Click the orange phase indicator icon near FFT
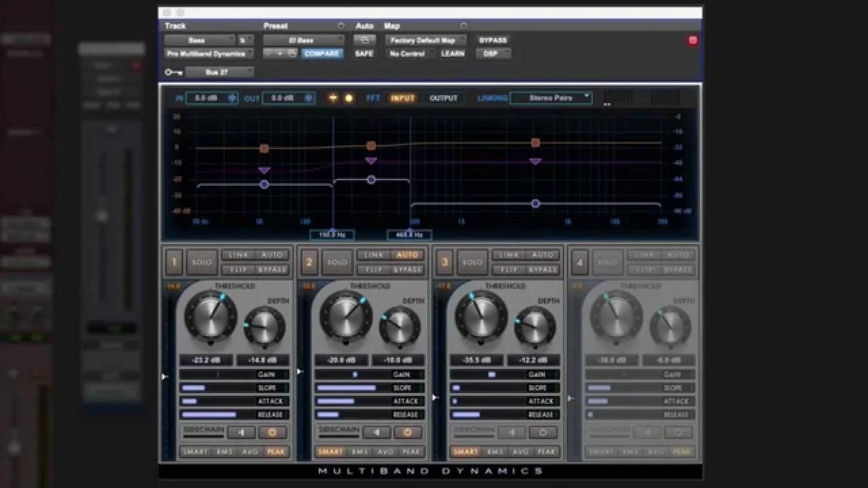 (349, 98)
